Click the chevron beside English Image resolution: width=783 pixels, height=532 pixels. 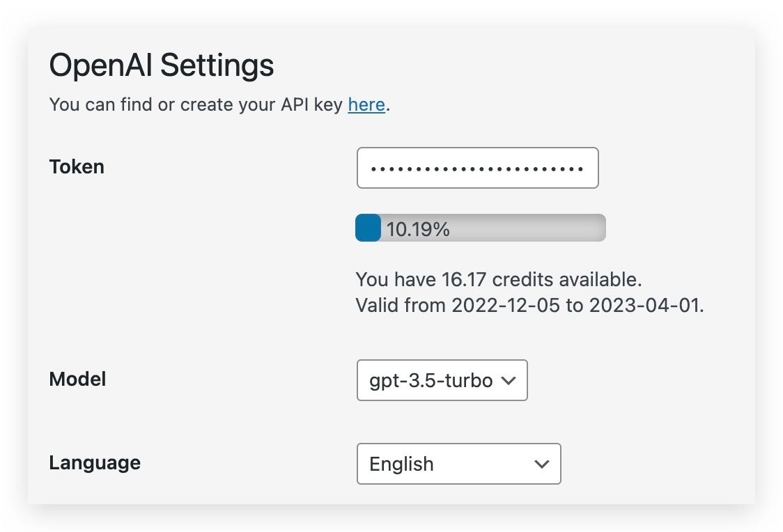tap(542, 464)
